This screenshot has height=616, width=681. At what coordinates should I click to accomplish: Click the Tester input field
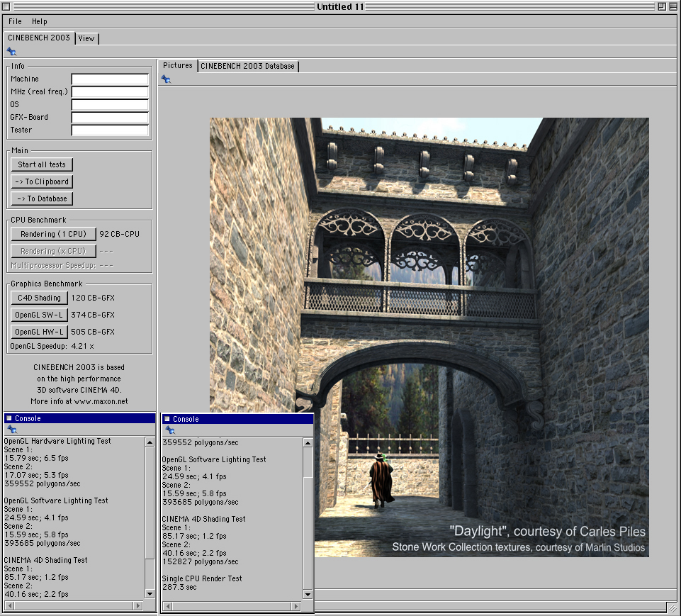pyautogui.click(x=110, y=130)
